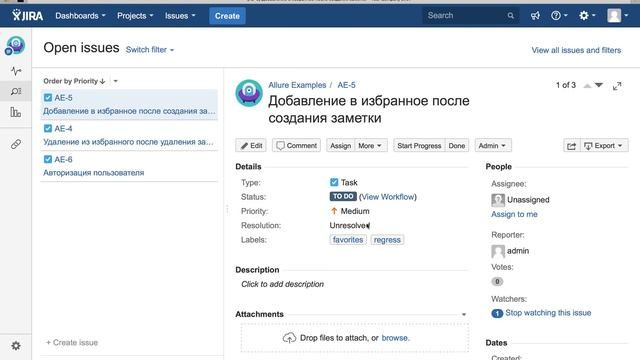Open the Allure Examples breadcrumb link
Screen dimensions: 640x360
pos(297,85)
